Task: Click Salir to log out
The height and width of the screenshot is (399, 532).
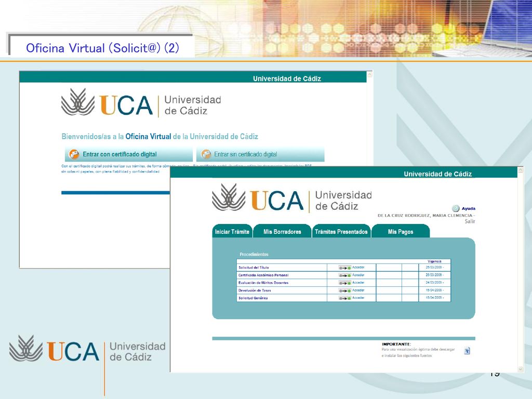Action: (470, 221)
